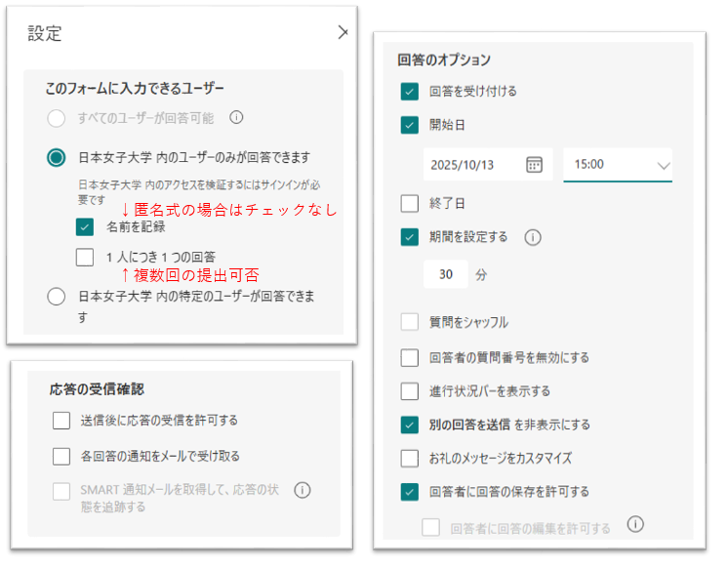Check 回答者の質問番号を無効にする checkbox
The width and height of the screenshot is (728, 567).
coord(410,357)
